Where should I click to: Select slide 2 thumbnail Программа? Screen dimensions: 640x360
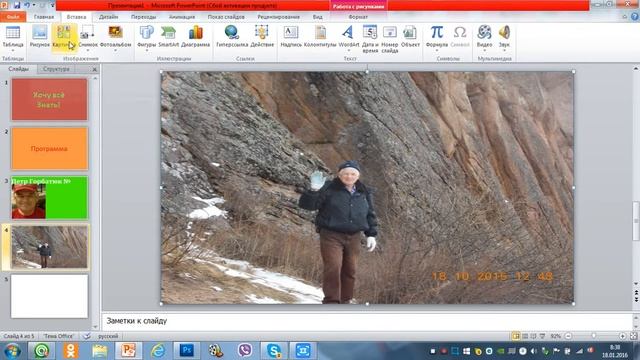(49, 149)
